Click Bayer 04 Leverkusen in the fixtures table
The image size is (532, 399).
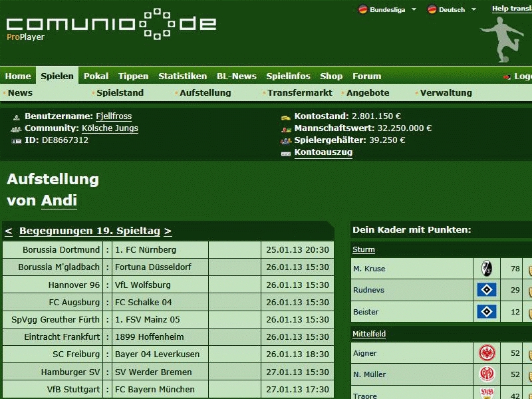(157, 354)
